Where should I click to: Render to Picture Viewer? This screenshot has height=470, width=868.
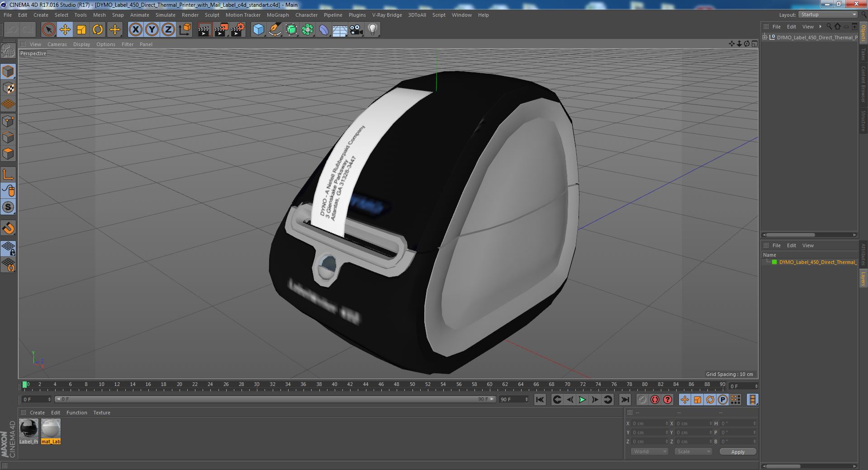(221, 30)
